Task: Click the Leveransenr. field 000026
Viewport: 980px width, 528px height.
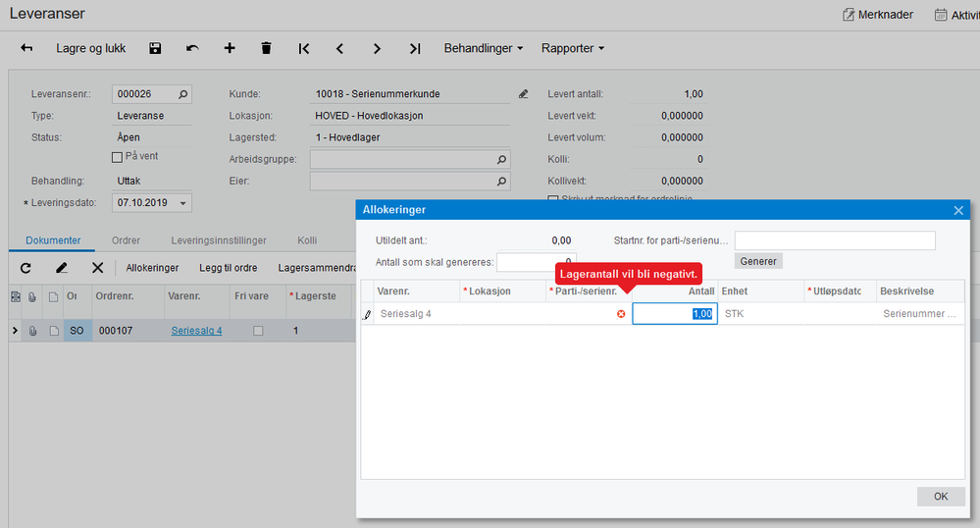Action: [151, 94]
